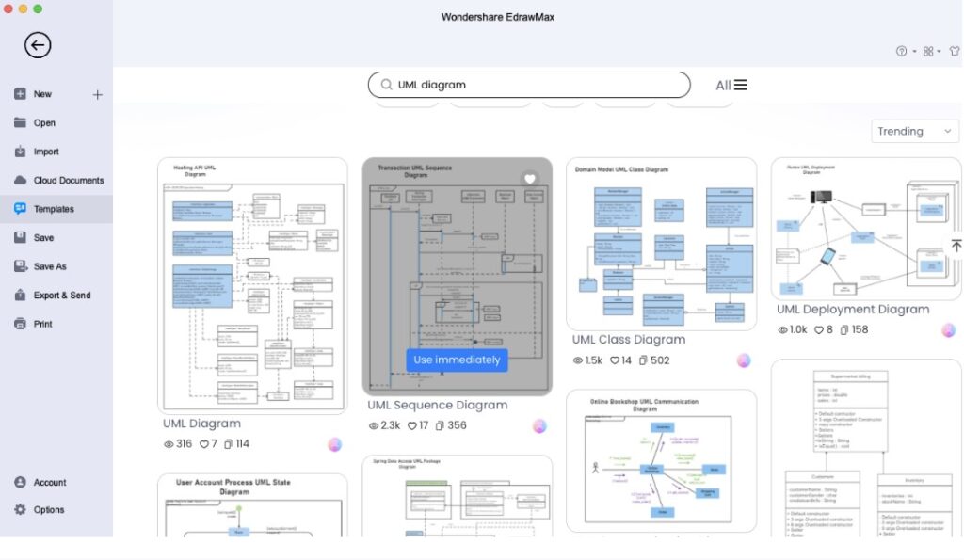Open the Help question-mark icon
Image resolution: width=964 pixels, height=560 pixels.
[x=901, y=51]
